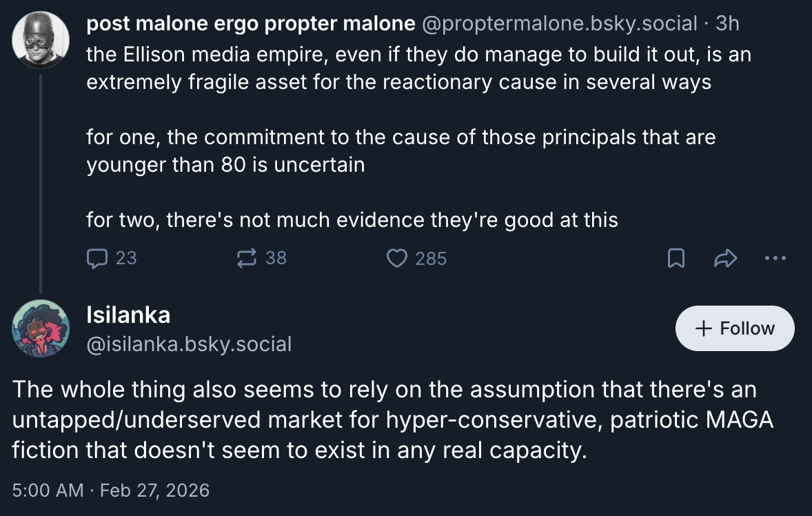The height and width of the screenshot is (516, 812).
Task: Like the post with the heart icon
Action: pos(396,258)
